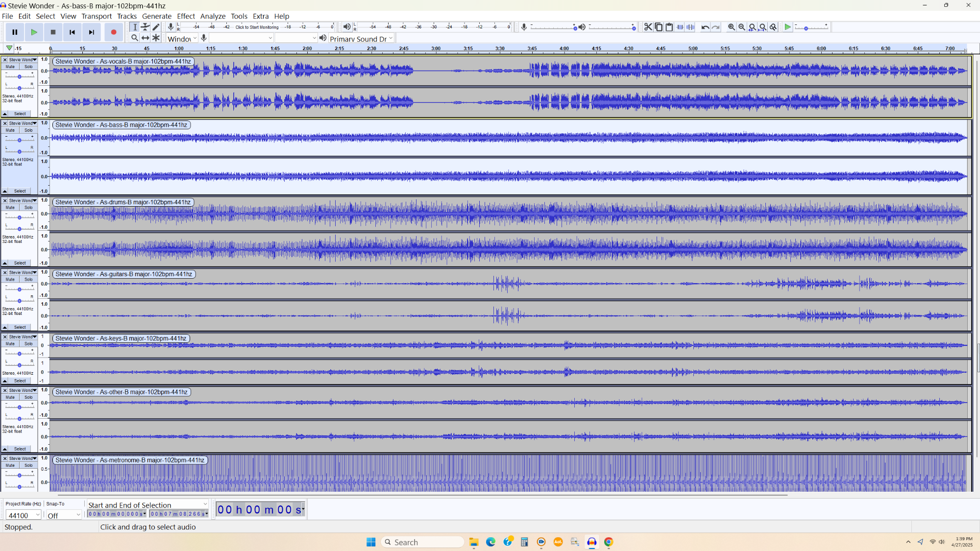The image size is (980, 551).
Task: Choose the Draw pencil tool
Action: coord(156,27)
